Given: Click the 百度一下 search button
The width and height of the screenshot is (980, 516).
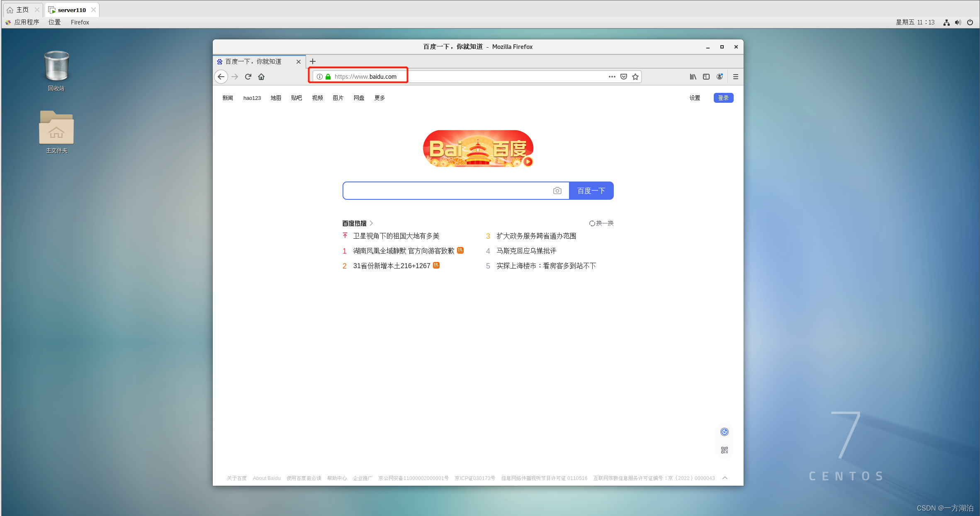Looking at the screenshot, I should click(x=591, y=191).
